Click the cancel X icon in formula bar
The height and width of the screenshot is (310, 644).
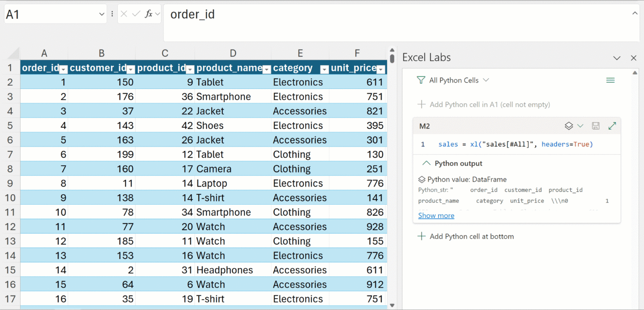tap(124, 14)
